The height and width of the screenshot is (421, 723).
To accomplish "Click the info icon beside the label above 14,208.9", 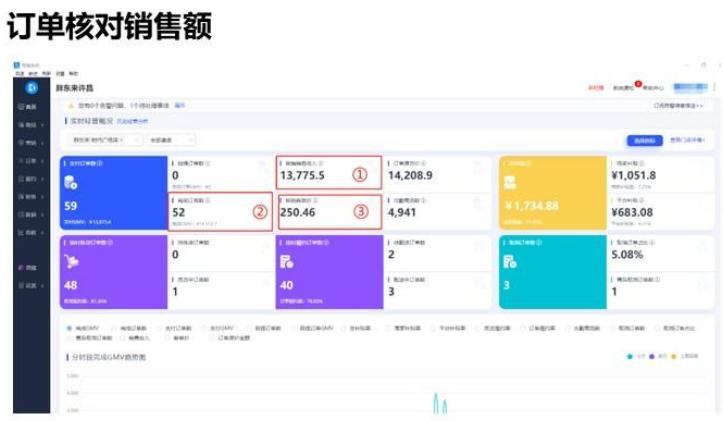I will coord(423,163).
